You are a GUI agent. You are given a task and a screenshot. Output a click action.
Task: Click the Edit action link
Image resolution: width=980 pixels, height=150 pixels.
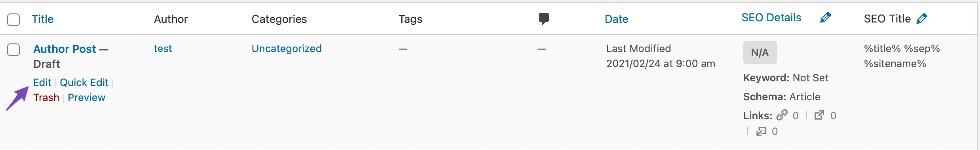tap(42, 82)
